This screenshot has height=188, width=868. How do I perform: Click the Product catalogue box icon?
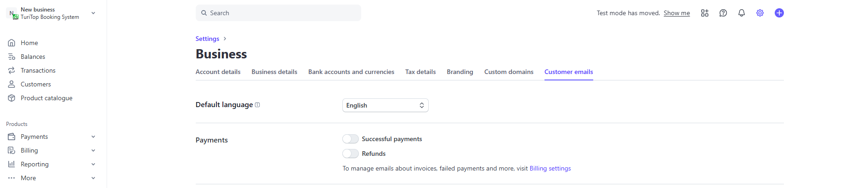coord(11,98)
